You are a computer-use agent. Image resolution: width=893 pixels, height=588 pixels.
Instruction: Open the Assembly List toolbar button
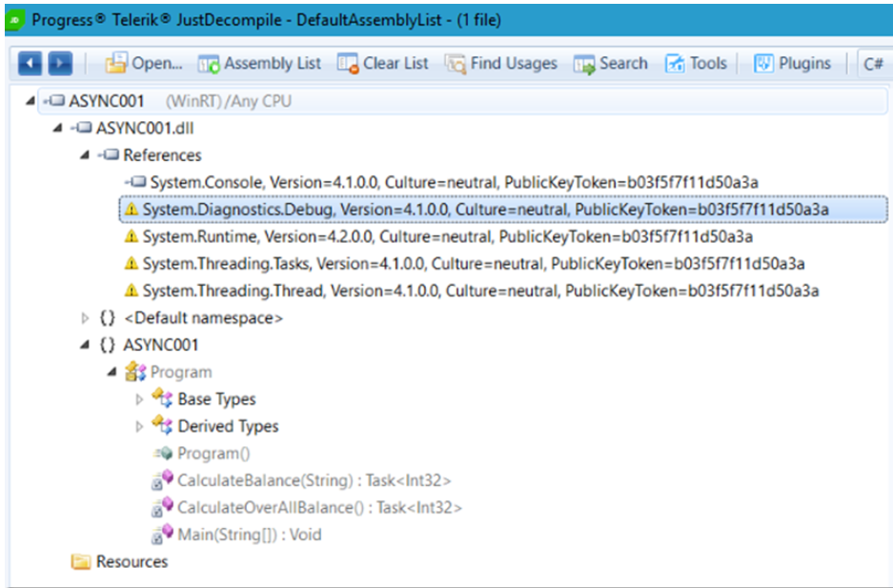click(259, 64)
